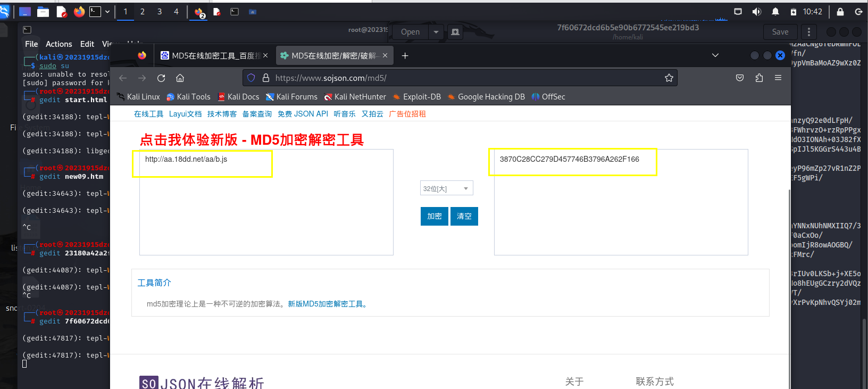Click Open button in gedit header
Image resolution: width=868 pixels, height=389 pixels.
click(x=410, y=32)
